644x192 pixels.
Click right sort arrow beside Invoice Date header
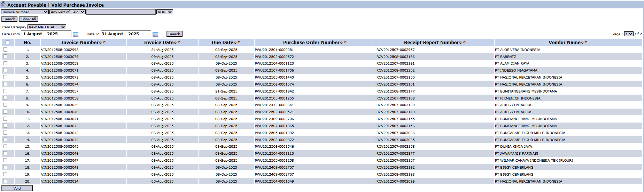click(x=179, y=43)
